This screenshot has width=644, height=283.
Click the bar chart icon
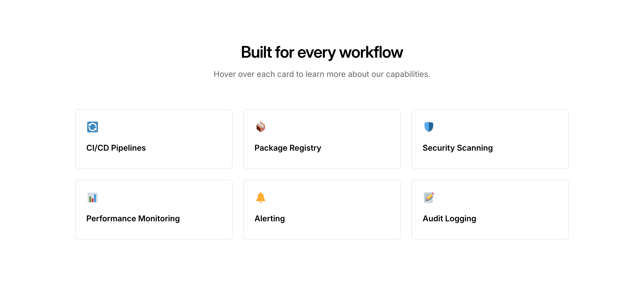[x=93, y=198]
